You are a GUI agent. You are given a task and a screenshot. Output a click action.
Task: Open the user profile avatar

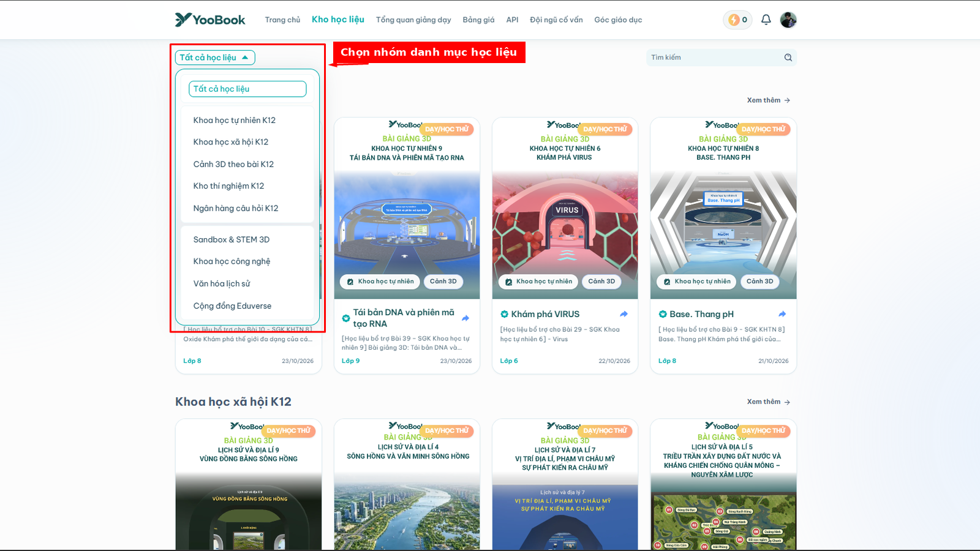pyautogui.click(x=788, y=20)
